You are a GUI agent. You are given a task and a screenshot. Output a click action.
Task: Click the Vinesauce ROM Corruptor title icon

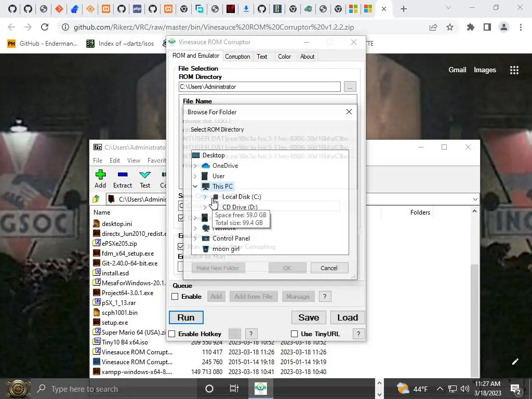click(172, 42)
